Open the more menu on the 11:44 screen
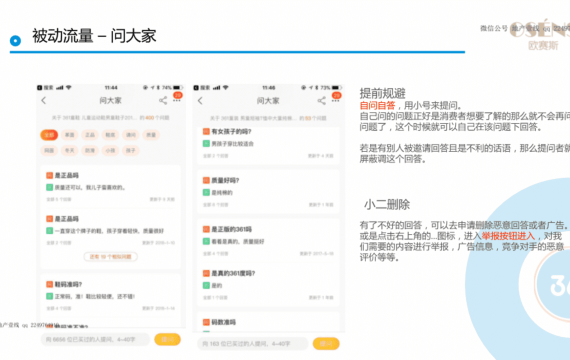 177,100
